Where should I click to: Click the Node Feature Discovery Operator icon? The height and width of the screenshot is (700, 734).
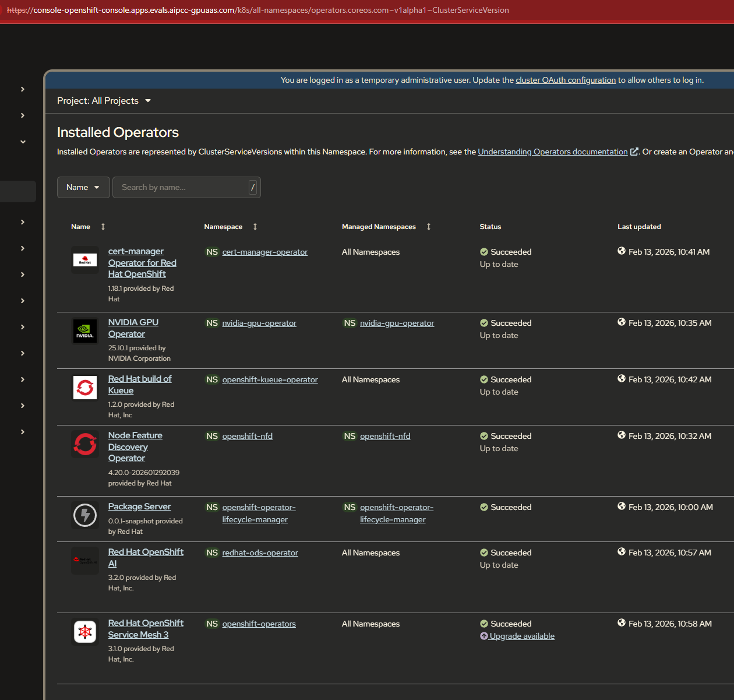[x=85, y=444]
